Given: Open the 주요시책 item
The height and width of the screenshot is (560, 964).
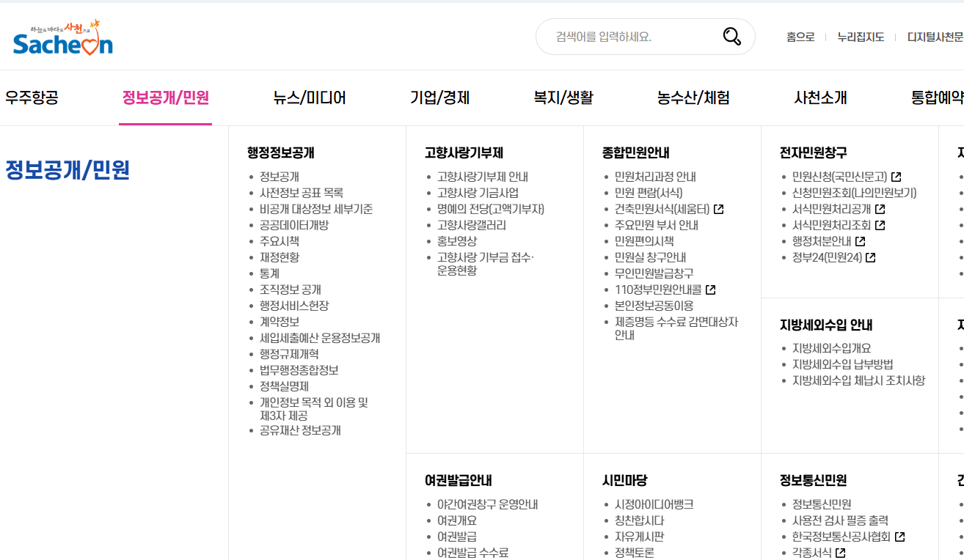Looking at the screenshot, I should 280,241.
